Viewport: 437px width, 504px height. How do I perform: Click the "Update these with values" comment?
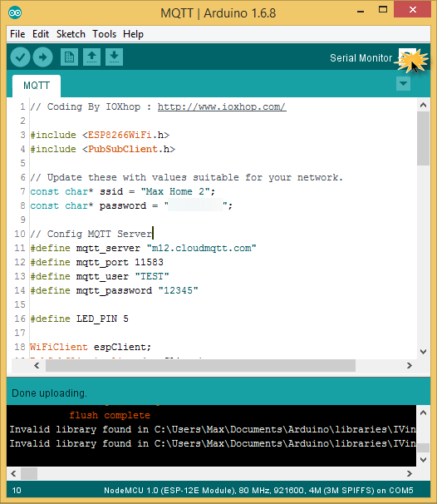[x=186, y=177]
